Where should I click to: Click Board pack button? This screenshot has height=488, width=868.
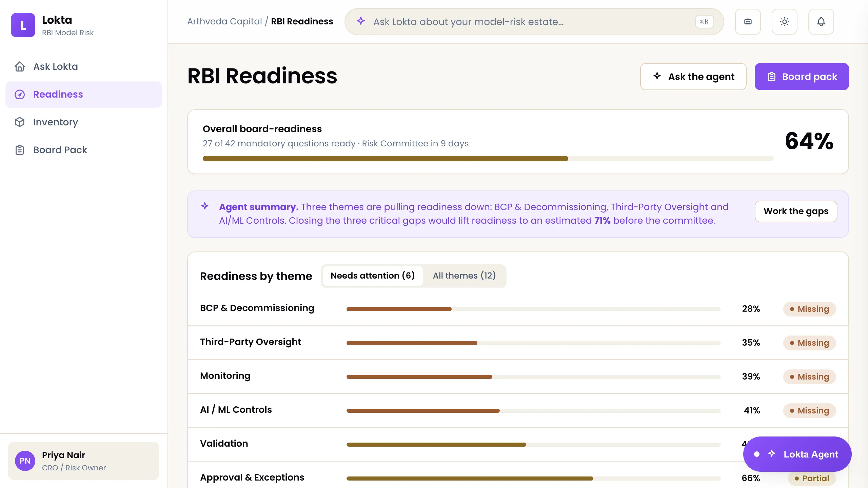pos(802,77)
